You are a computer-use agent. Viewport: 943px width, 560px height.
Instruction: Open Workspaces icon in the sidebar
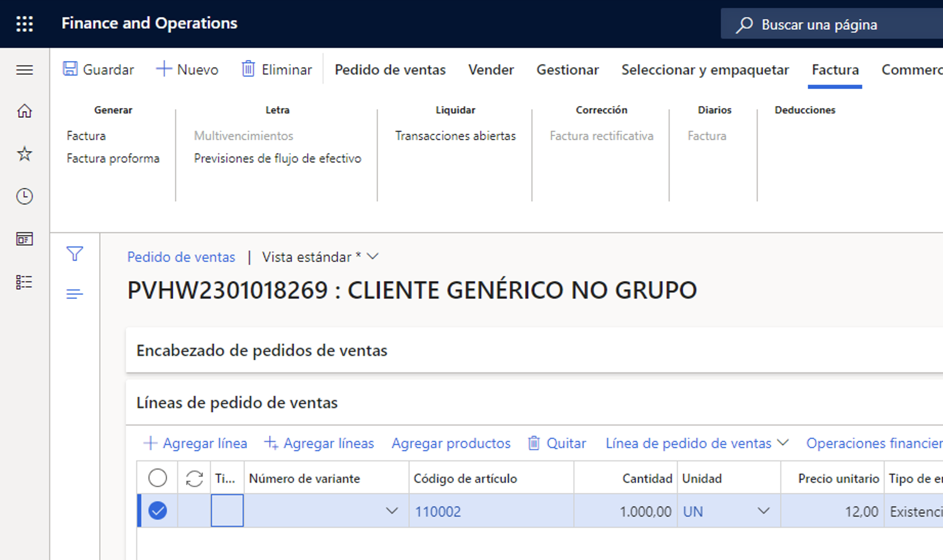tap(25, 239)
